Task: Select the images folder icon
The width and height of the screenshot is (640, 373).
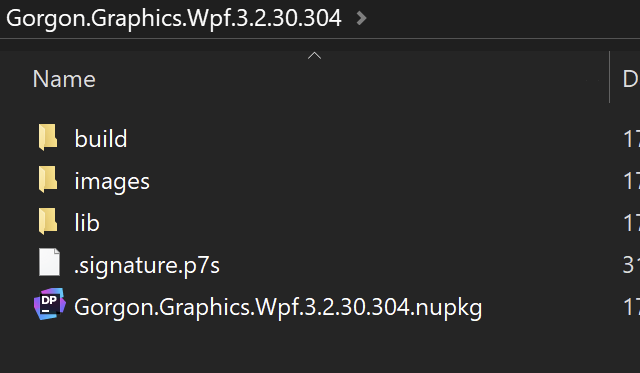Action: pyautogui.click(x=48, y=180)
